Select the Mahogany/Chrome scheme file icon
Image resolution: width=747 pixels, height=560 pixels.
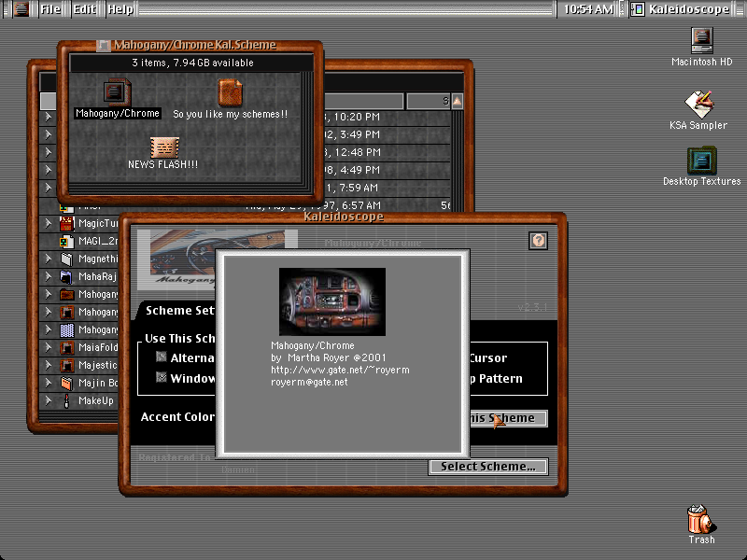[118, 91]
